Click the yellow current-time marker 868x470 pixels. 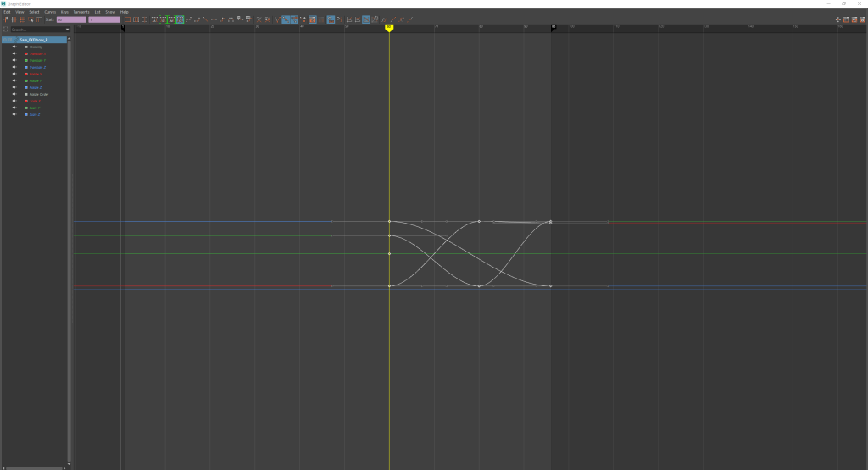[x=389, y=28]
